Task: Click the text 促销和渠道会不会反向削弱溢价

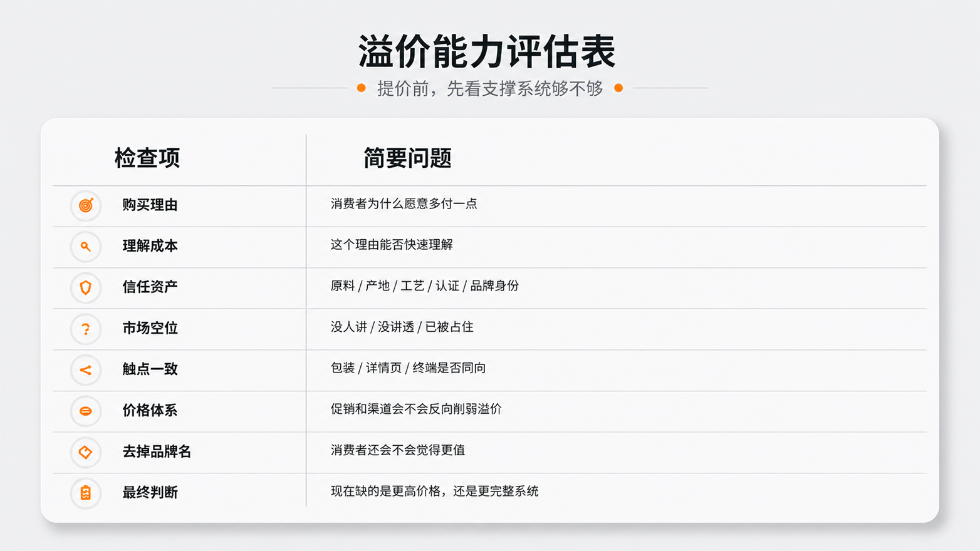Action: (x=416, y=409)
